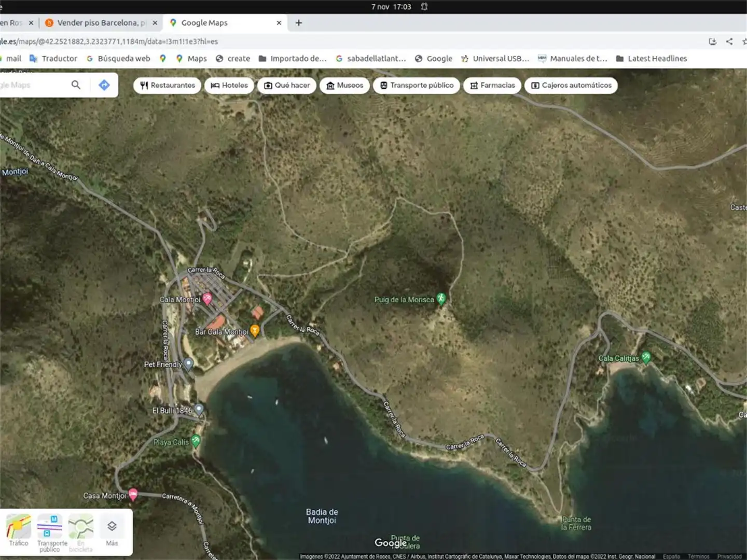Click the Bar Cala Montjoi bar pin
The height and width of the screenshot is (560, 747).
pyautogui.click(x=255, y=330)
